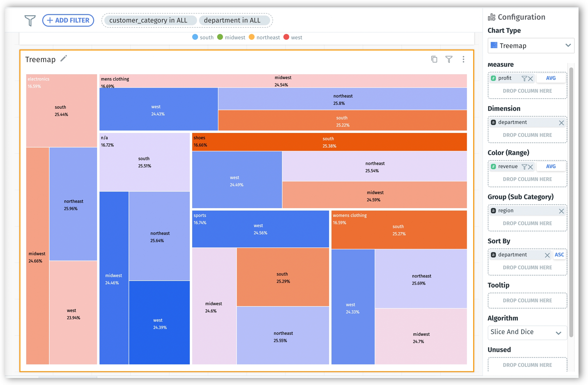The width and height of the screenshot is (588, 385).
Task: Select the electronics south 25.44% tile
Action: point(62,111)
